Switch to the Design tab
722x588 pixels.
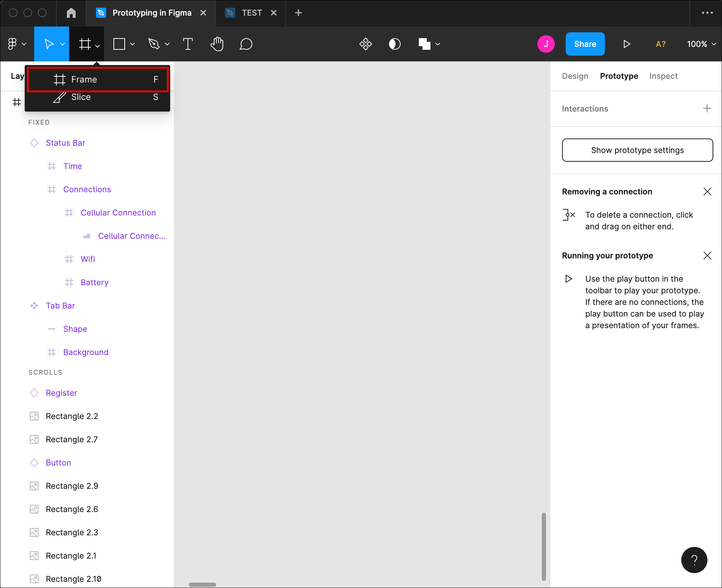[575, 76]
